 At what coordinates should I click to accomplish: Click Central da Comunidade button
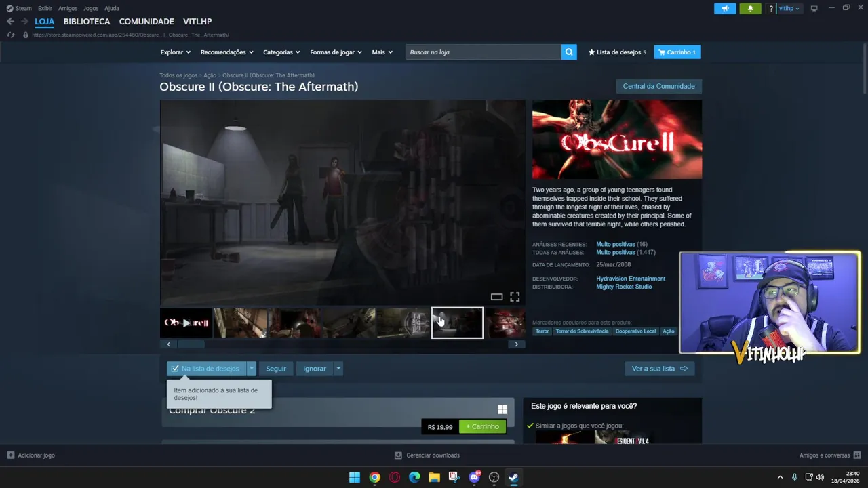pos(658,86)
